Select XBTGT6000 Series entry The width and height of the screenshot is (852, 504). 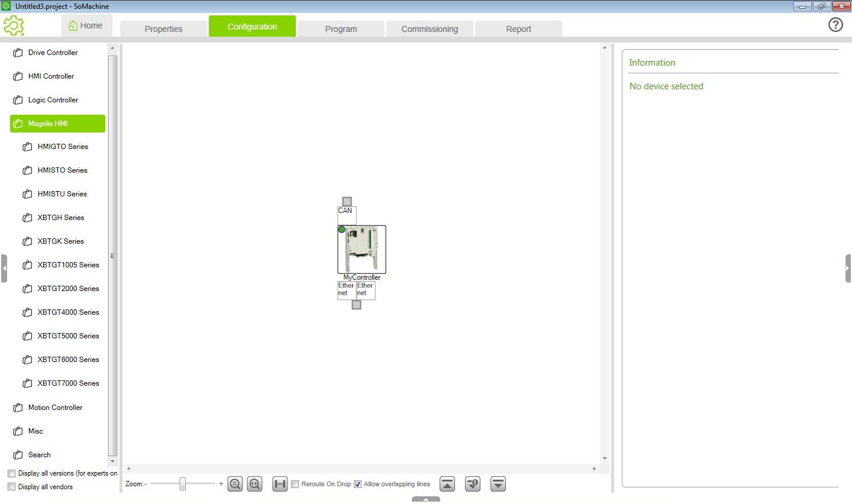pos(68,360)
